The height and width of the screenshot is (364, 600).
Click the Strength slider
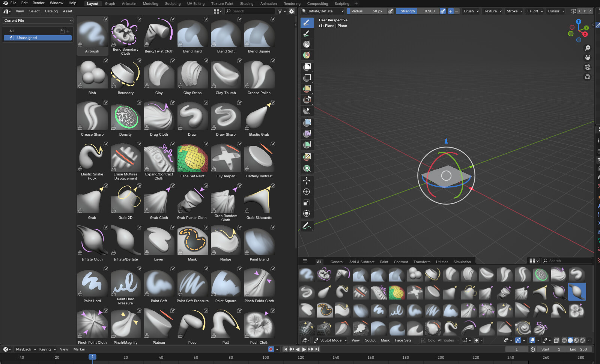pyautogui.click(x=417, y=11)
